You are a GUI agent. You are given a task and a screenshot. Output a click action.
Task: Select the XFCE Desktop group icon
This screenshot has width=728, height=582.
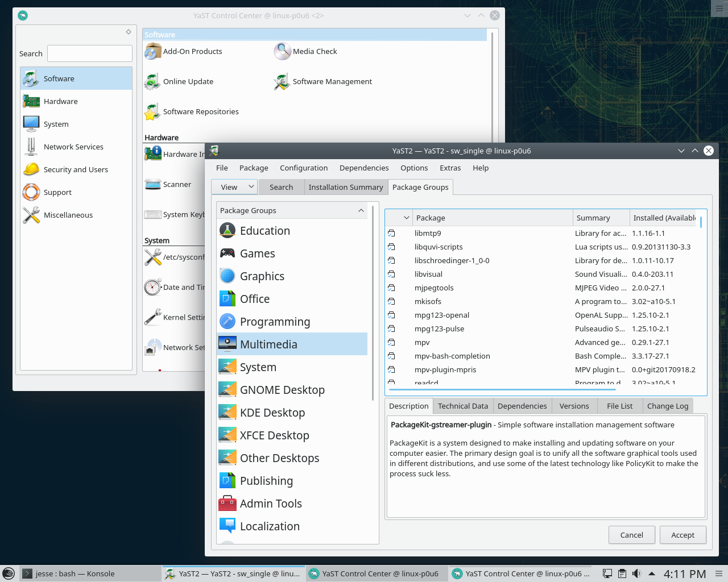tap(227, 435)
